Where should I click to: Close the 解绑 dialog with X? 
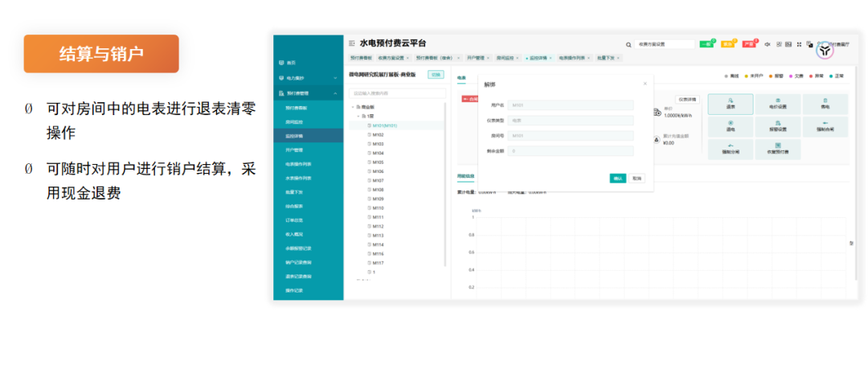point(645,84)
